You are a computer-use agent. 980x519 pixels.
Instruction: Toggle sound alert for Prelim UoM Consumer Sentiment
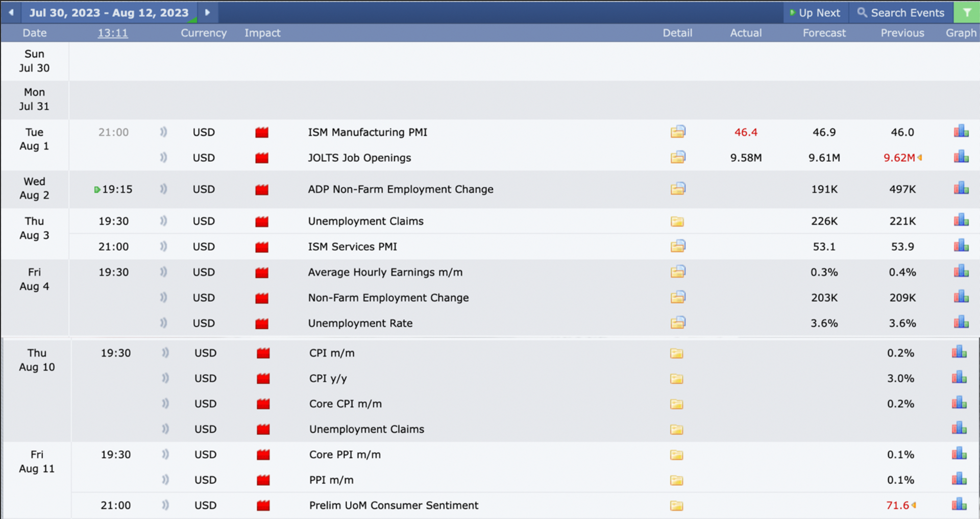coord(165,505)
